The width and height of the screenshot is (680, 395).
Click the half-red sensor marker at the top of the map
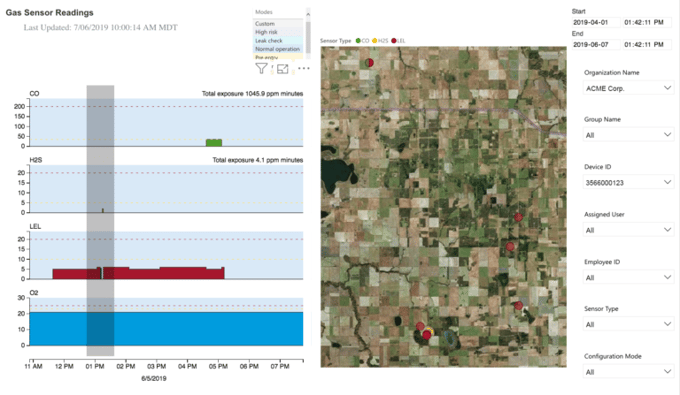369,62
